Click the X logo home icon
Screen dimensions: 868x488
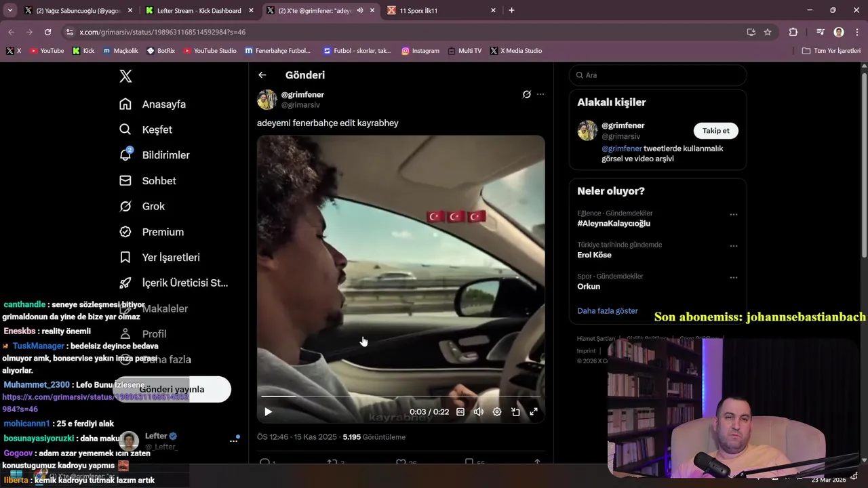tap(125, 76)
